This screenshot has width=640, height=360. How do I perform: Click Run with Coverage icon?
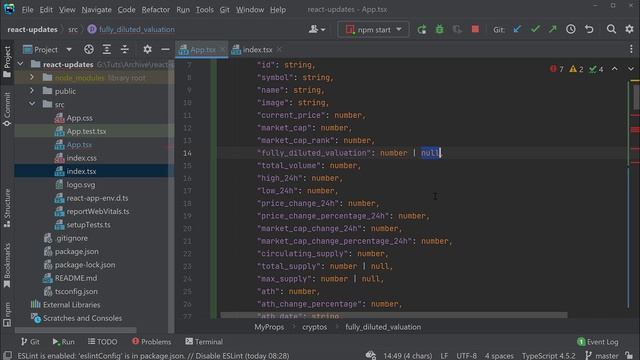(x=457, y=29)
